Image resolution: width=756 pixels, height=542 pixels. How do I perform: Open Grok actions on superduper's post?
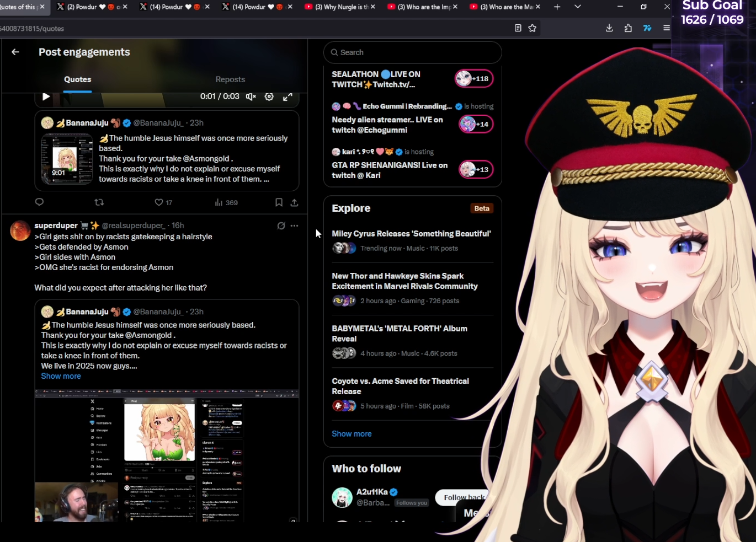tap(281, 226)
